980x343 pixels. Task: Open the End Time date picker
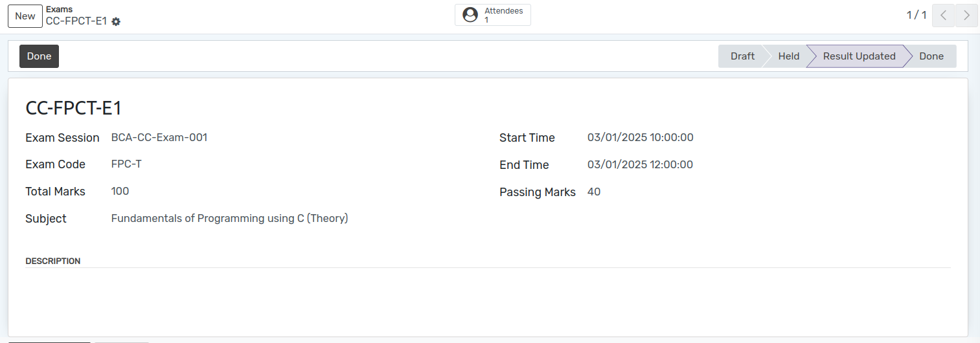click(640, 165)
